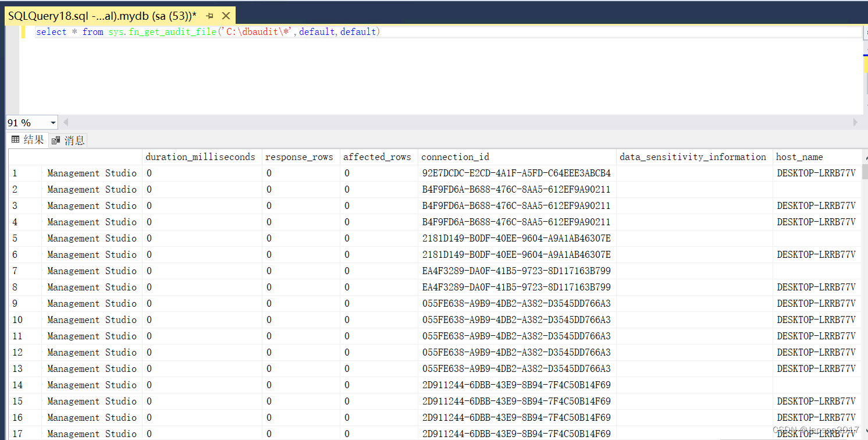Click the data_sensitivity_information column header
The image size is (868, 440).
[695, 157]
